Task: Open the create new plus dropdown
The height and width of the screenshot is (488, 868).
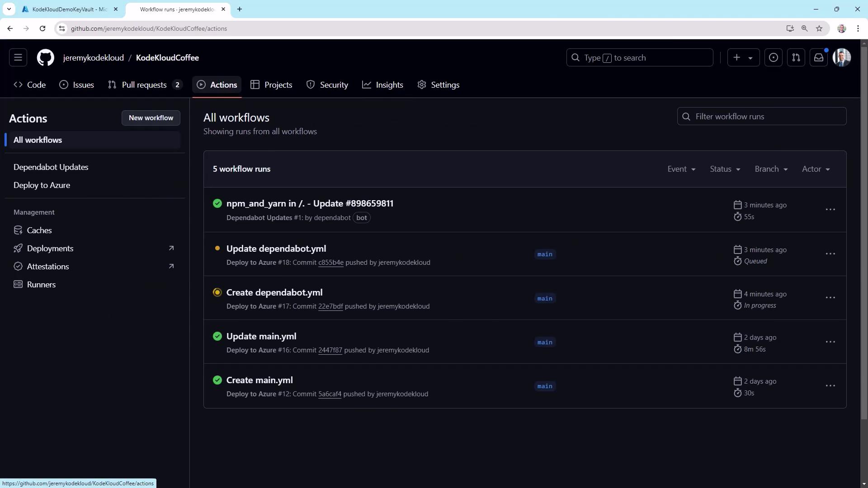Action: coord(743,58)
